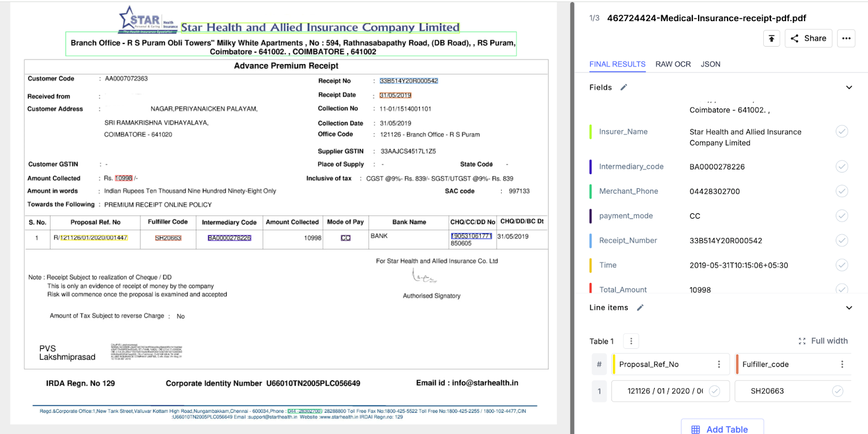Viewport: 868px width, 434px height.
Task: Click the Merchant_Phone green color bar
Action: 591,191
